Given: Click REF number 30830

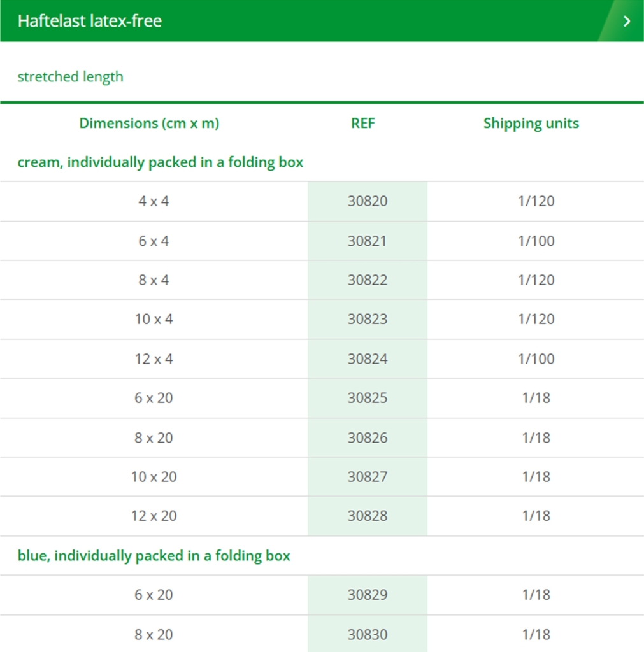Looking at the screenshot, I should [368, 635].
